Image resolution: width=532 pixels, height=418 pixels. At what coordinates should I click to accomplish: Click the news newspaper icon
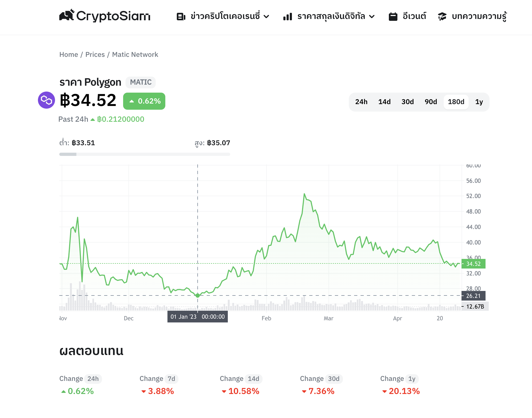tap(181, 17)
